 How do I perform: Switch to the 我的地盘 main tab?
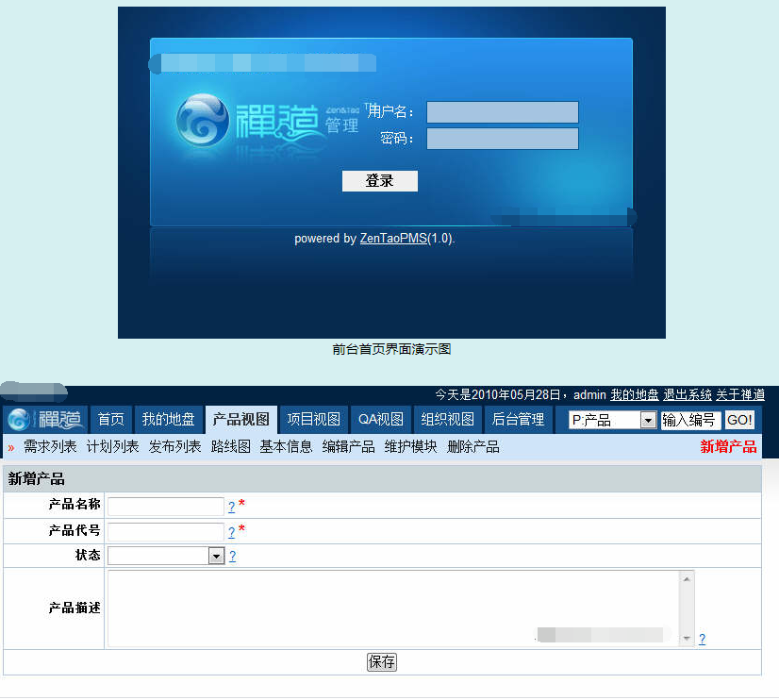[168, 420]
